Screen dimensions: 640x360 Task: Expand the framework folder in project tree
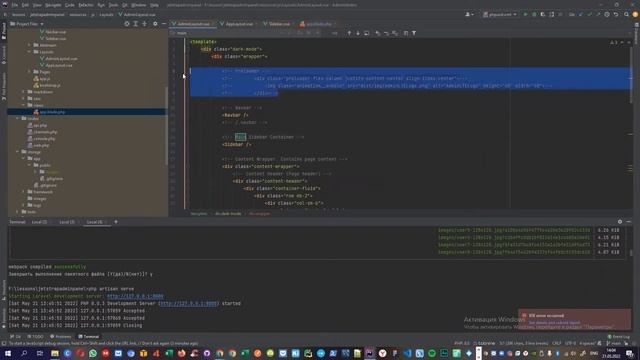(24, 192)
